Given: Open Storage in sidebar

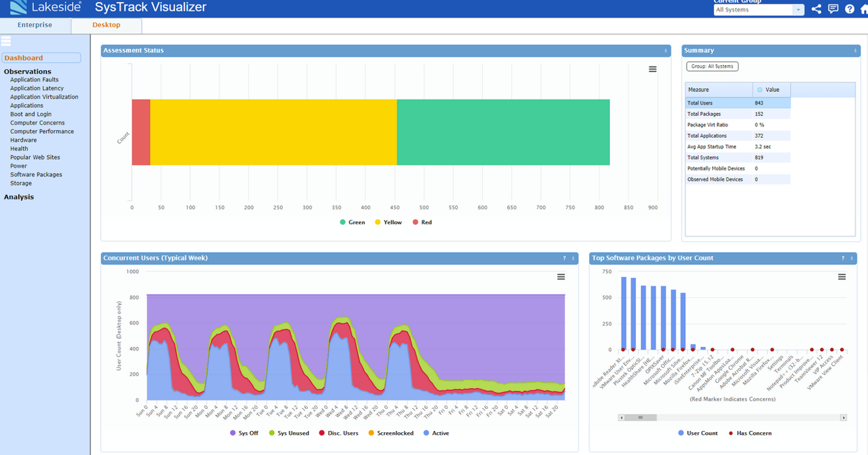Looking at the screenshot, I should coord(21,183).
